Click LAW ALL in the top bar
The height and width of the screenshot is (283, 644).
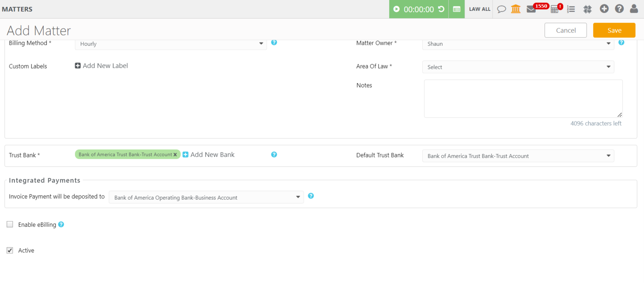pos(479,9)
